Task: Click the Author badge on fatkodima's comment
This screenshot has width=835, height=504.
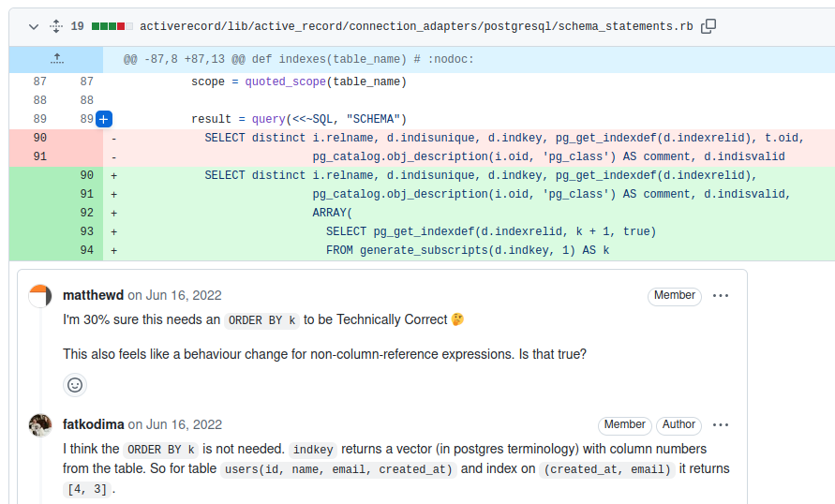Action: tap(678, 425)
